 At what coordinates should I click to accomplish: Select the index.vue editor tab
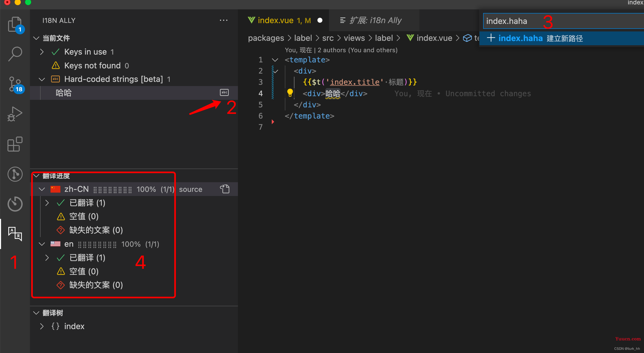[x=284, y=20]
